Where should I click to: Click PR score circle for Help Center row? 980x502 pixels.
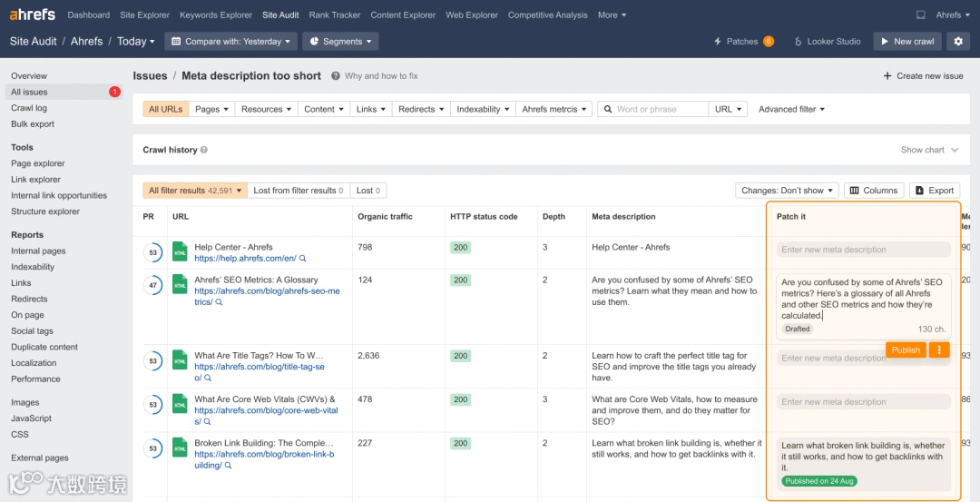click(153, 253)
